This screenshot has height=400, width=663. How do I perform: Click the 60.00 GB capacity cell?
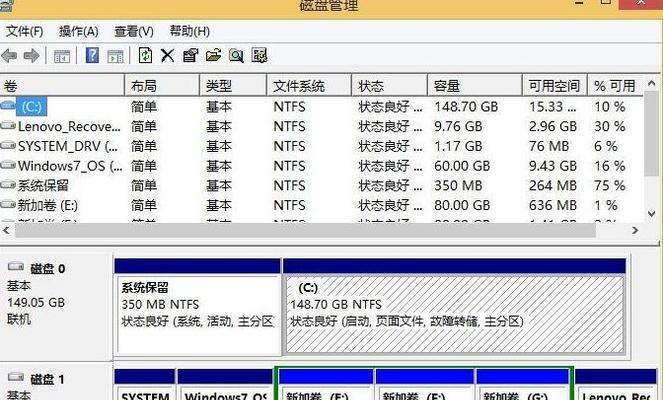tap(462, 166)
